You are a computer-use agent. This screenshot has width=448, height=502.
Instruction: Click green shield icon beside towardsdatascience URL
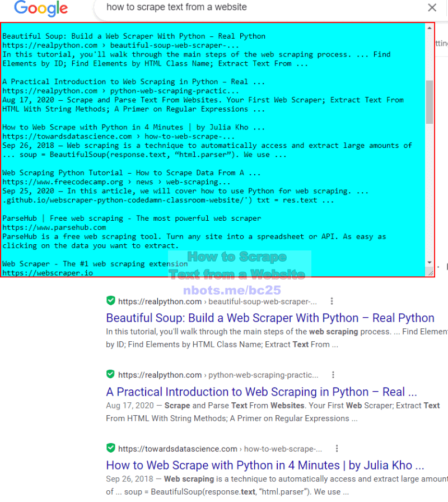pyautogui.click(x=111, y=448)
